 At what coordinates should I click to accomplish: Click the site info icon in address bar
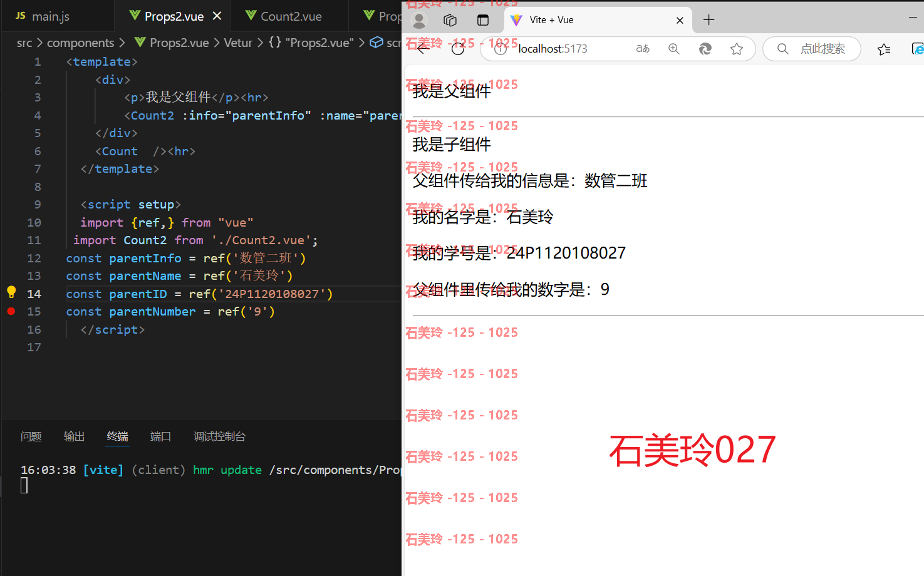tap(500, 49)
